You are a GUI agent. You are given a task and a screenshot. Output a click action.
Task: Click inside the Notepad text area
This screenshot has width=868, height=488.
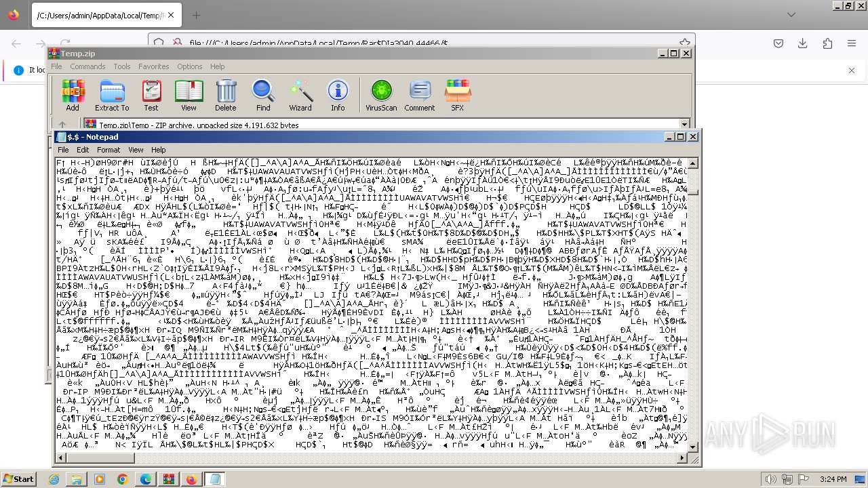(x=371, y=304)
